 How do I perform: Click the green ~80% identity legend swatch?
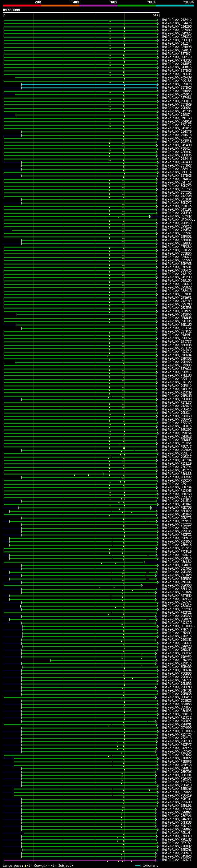point(137,6)
